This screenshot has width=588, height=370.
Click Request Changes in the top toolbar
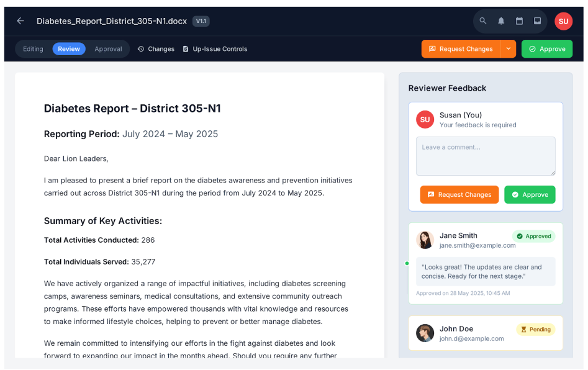tap(461, 49)
